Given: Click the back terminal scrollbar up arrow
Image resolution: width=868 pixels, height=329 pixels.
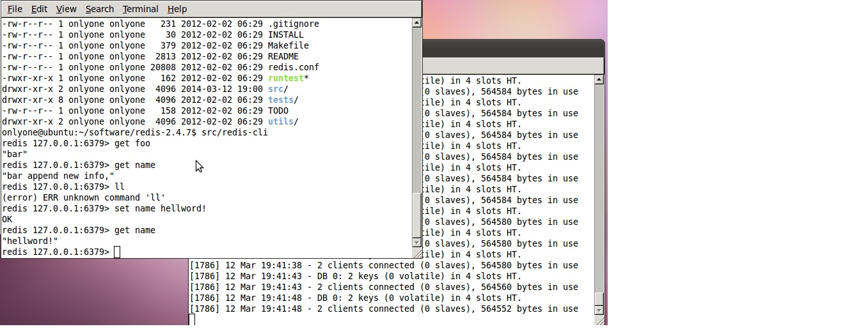Looking at the screenshot, I should point(599,80).
